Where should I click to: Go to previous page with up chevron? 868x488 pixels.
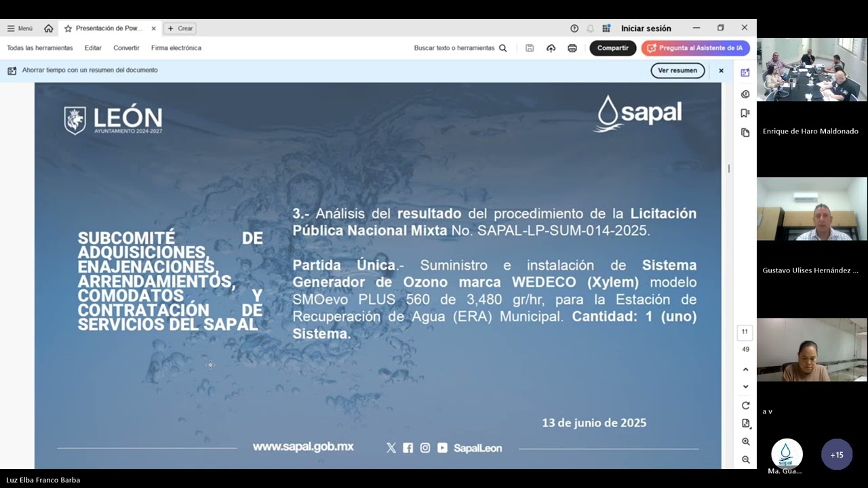[745, 369]
